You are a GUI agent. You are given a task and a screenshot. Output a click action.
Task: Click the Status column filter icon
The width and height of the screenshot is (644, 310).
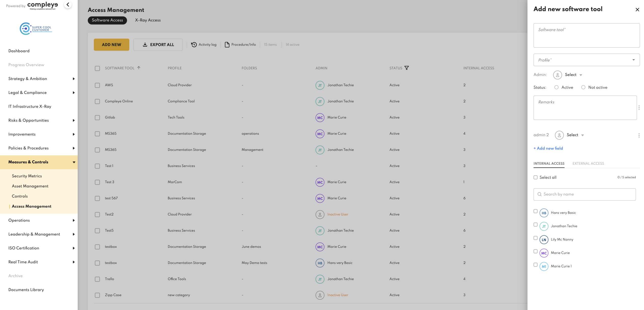tap(407, 68)
